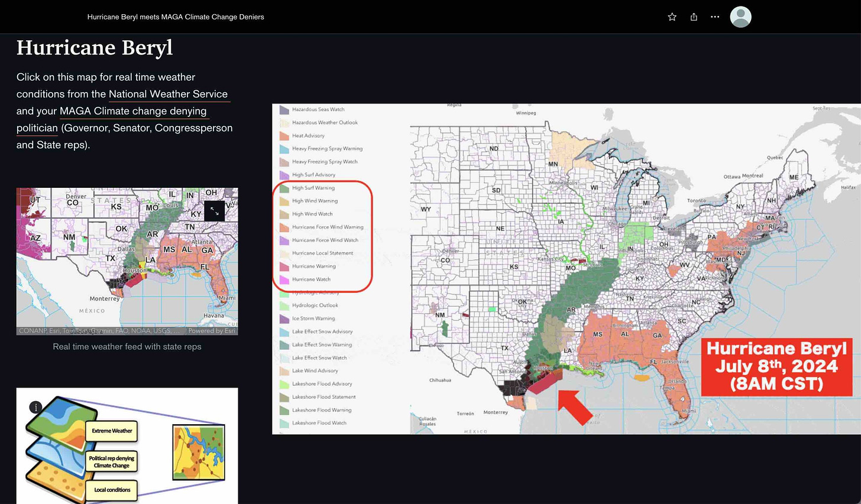Click Houston on the small weather map
The height and width of the screenshot is (504, 861).
pos(135,271)
